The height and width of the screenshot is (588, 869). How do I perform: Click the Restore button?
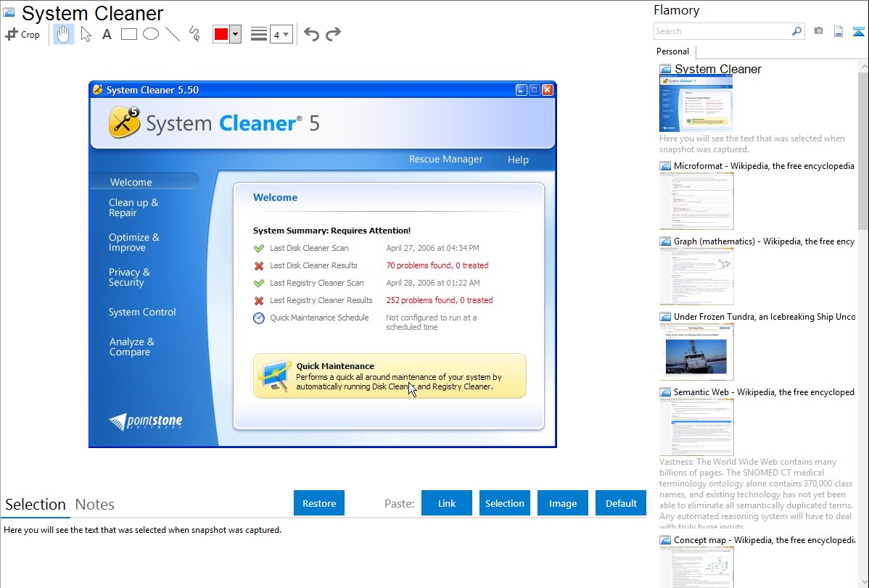[x=319, y=503]
